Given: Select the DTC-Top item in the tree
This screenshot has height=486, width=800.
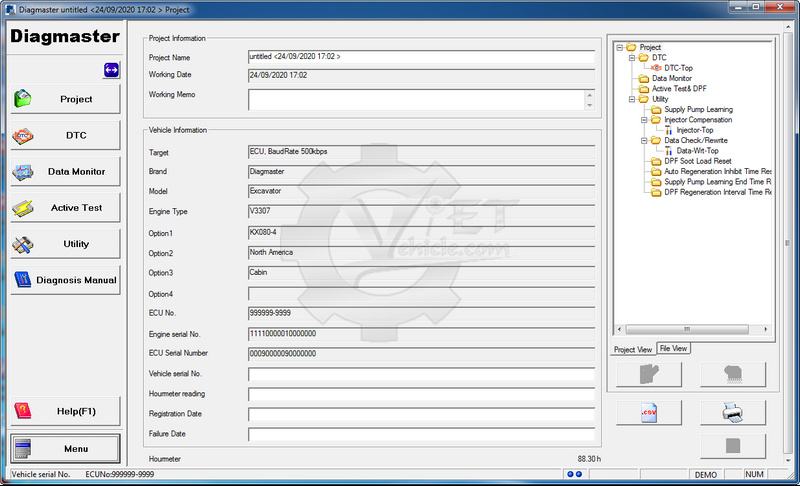Looking at the screenshot, I should pyautogui.click(x=678, y=68).
